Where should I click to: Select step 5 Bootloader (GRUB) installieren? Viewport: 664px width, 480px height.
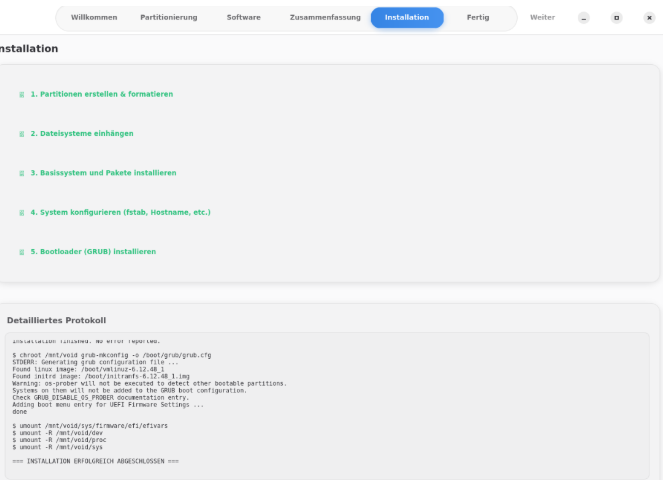coord(93,252)
